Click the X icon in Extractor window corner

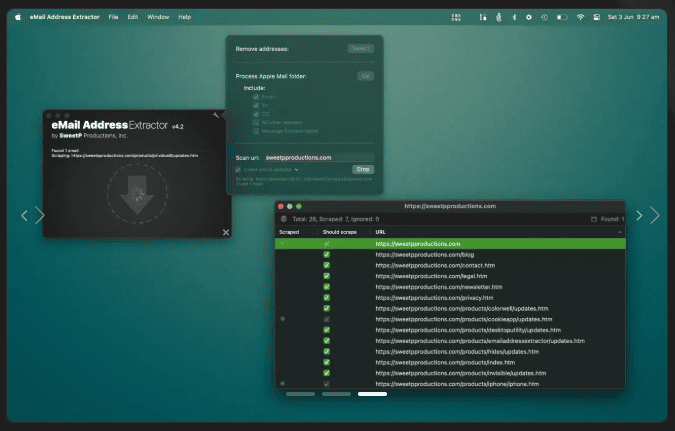click(226, 233)
